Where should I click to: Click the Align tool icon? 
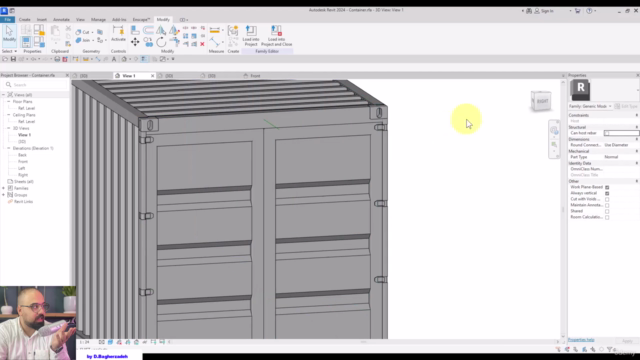(x=135, y=30)
